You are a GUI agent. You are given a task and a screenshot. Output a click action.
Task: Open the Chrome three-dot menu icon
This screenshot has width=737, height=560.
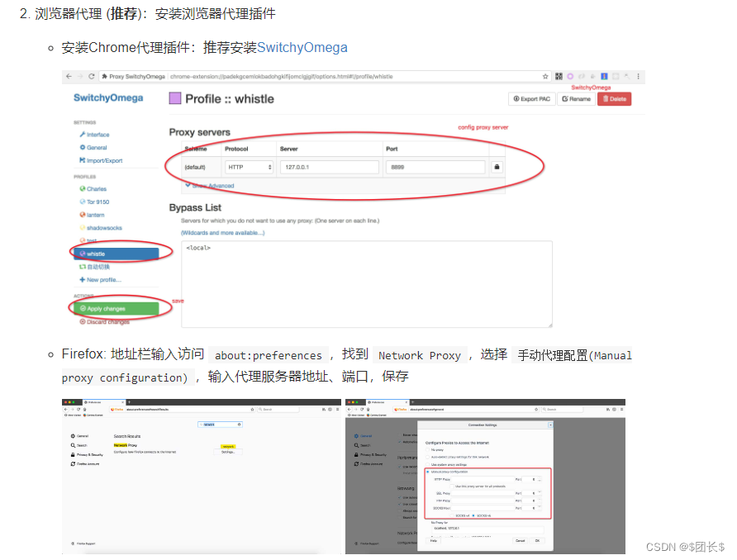coord(639,76)
